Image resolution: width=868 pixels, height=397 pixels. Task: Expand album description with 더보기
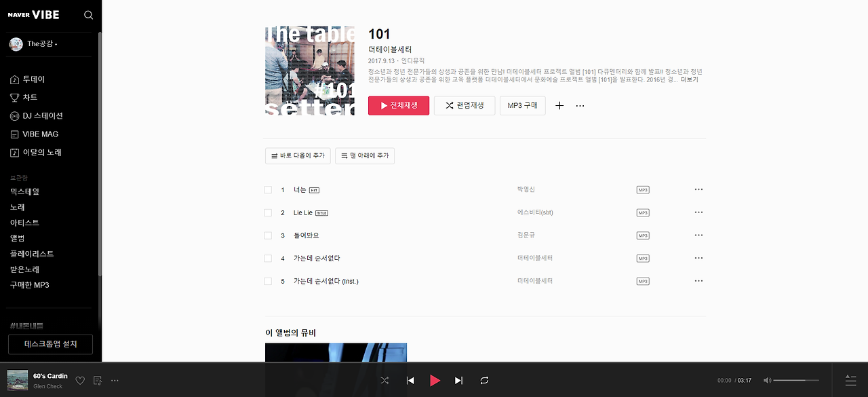pos(689,79)
